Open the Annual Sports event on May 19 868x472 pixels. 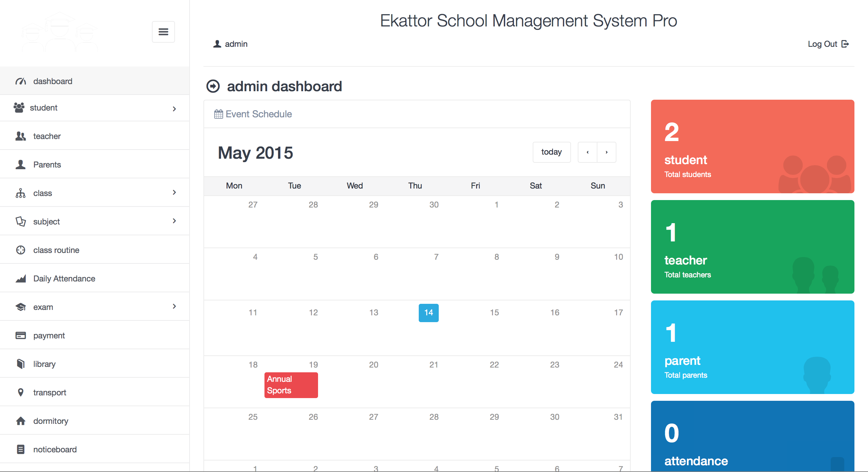[291, 385]
